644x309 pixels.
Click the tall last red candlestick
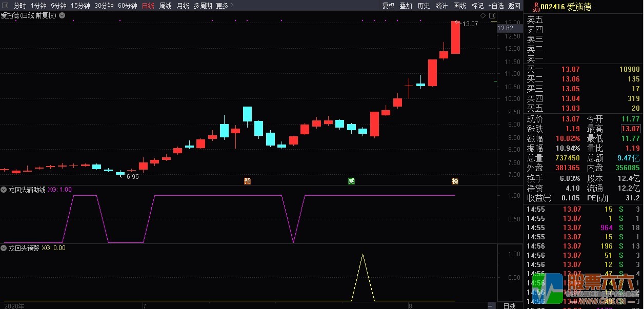click(x=455, y=37)
